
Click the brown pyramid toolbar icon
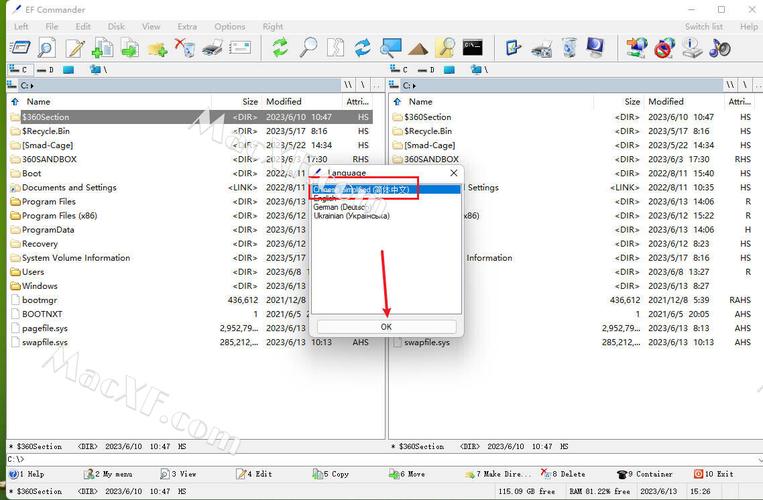coord(418,49)
